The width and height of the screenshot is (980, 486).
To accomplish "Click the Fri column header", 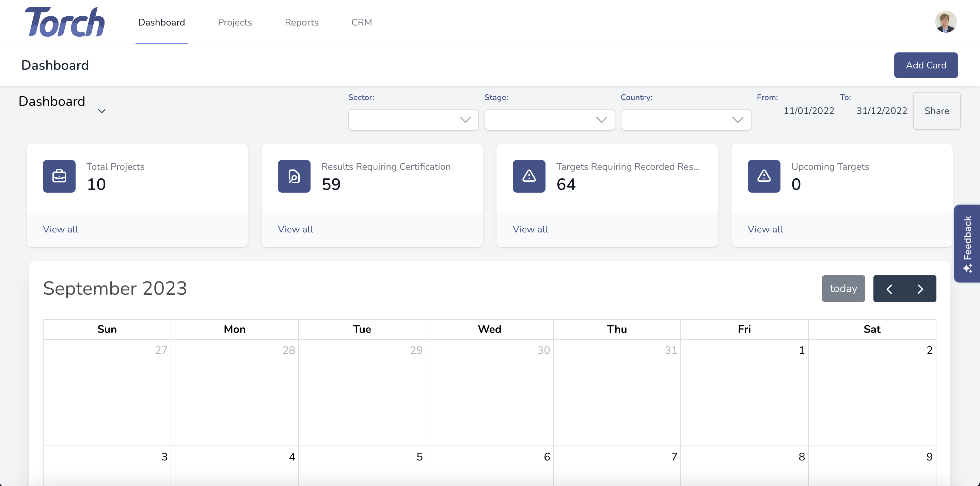I will click(x=744, y=329).
